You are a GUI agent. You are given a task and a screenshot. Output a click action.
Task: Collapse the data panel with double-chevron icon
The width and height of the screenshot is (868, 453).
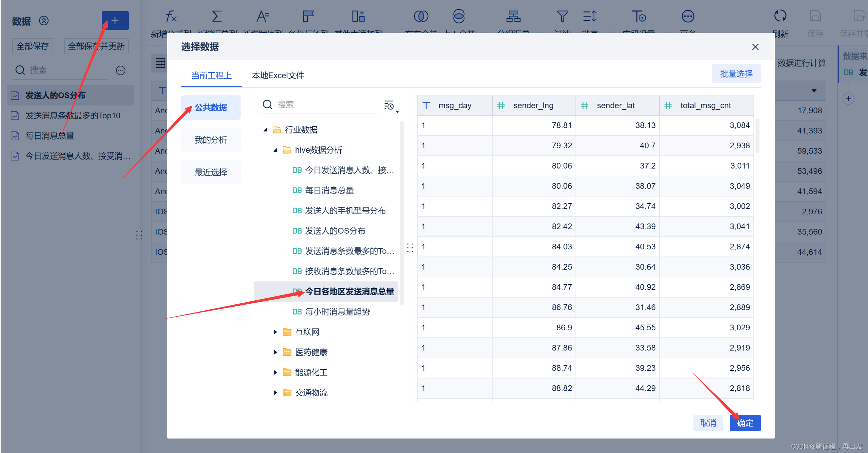click(44, 21)
